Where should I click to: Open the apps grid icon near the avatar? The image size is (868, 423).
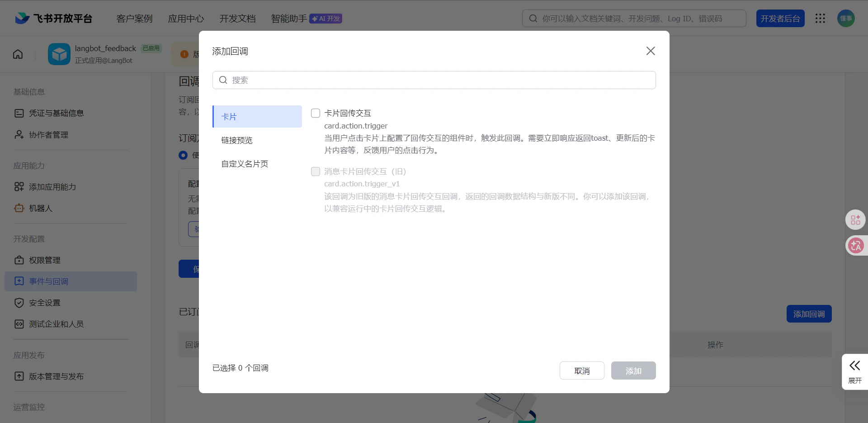pyautogui.click(x=821, y=18)
